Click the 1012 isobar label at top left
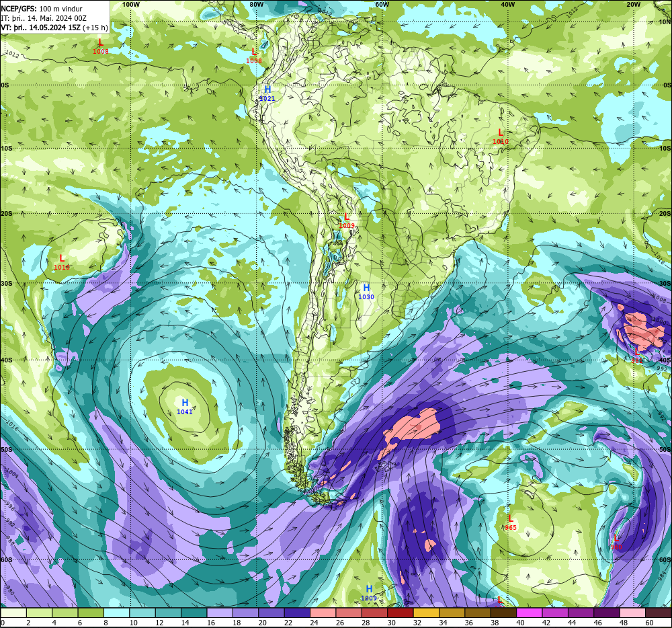The width and height of the screenshot is (672, 628). [12, 54]
